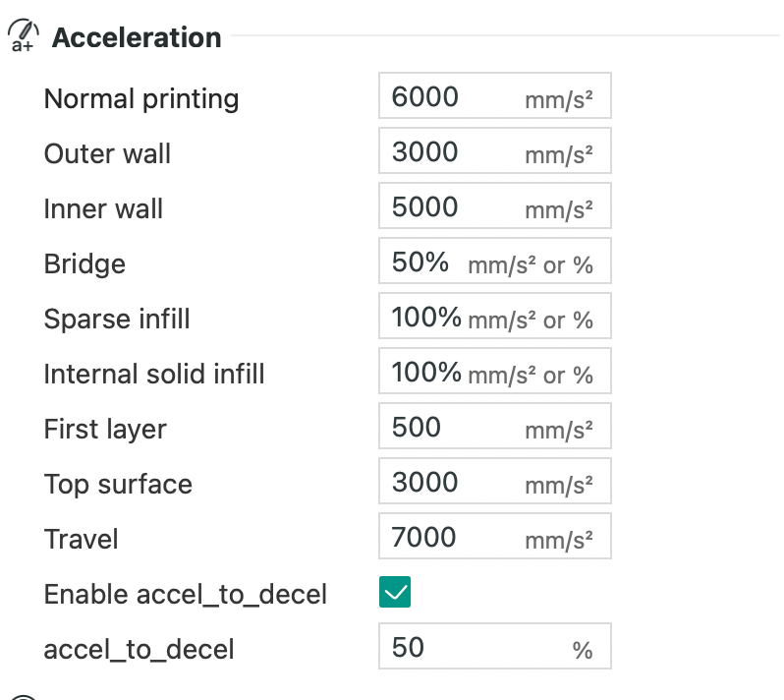Click the Bridge setting label
The width and height of the screenshot is (784, 700).
84,264
